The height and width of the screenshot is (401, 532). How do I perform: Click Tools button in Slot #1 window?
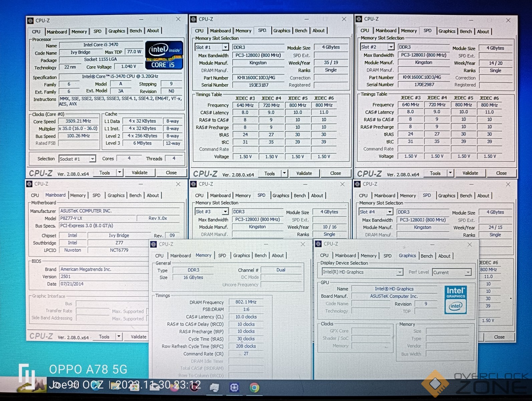269,173
